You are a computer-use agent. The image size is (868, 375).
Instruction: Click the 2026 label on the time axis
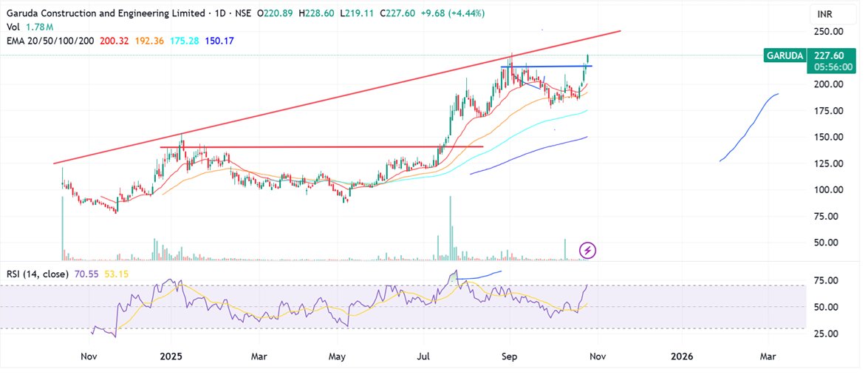(x=681, y=356)
